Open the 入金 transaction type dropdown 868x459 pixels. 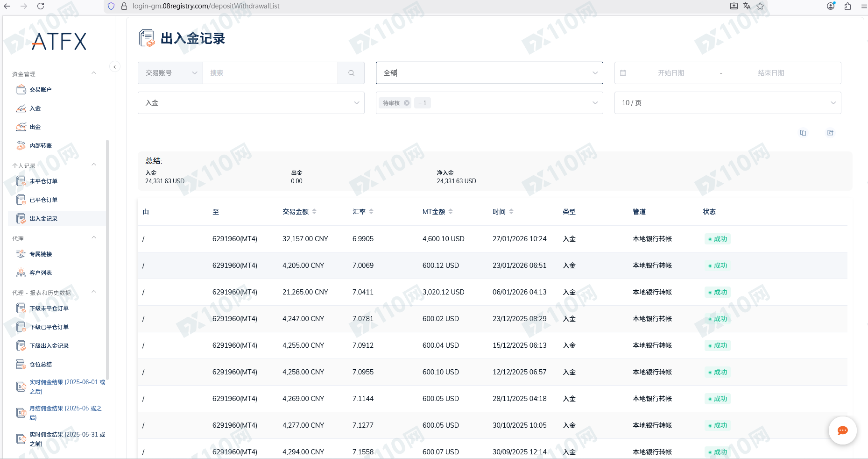pos(251,103)
